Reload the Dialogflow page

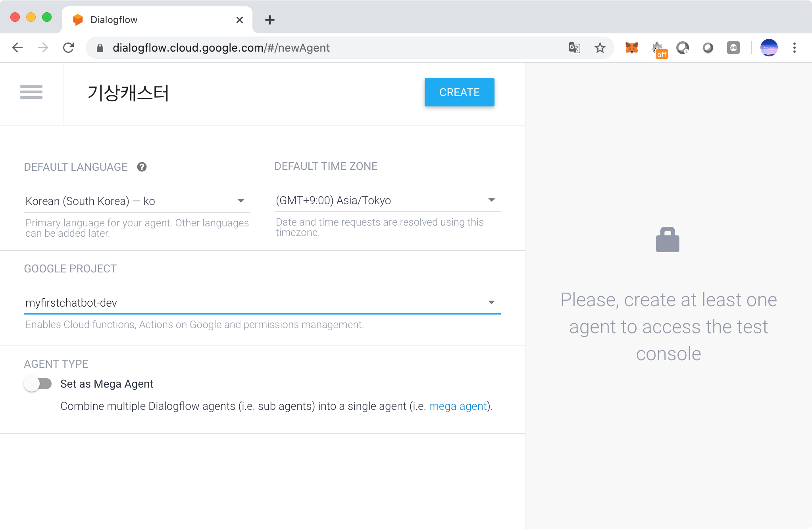[x=69, y=48]
